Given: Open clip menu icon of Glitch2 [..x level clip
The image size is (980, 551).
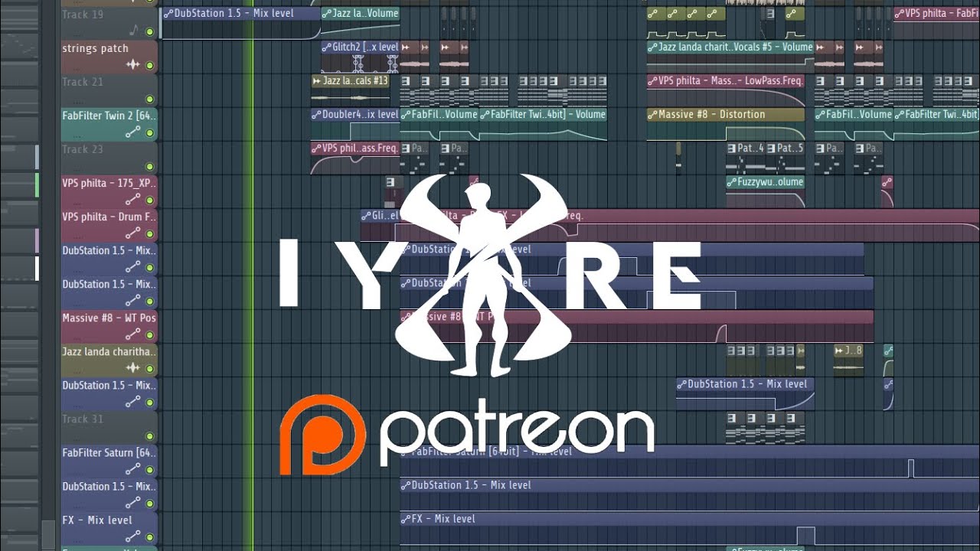Looking at the screenshot, I should point(327,47).
